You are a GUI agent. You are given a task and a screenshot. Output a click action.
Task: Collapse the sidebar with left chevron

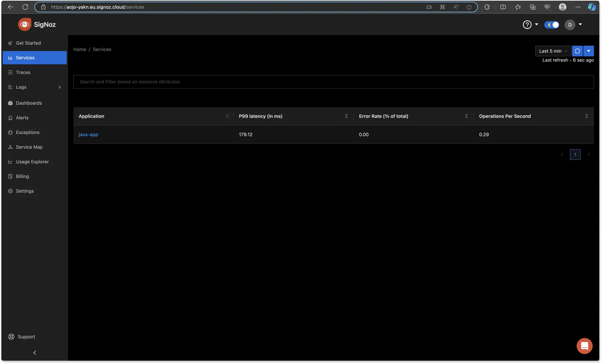point(35,353)
